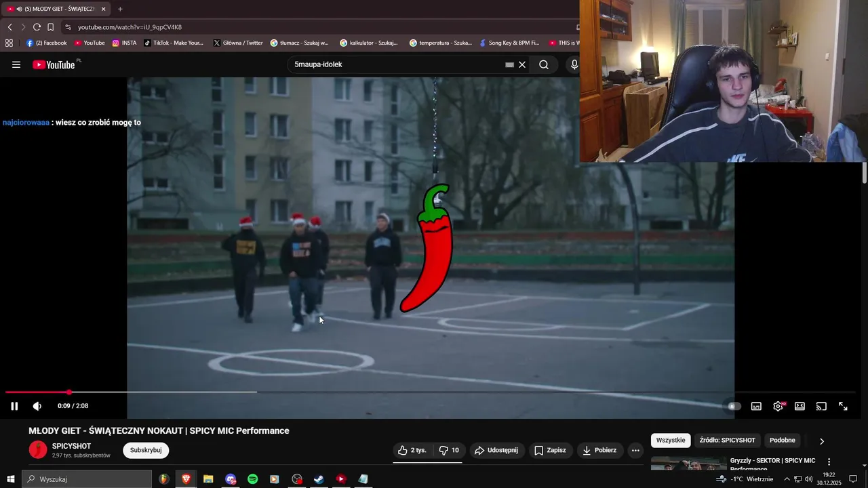
Task: Mute the video with the speaker icon
Action: (x=37, y=406)
